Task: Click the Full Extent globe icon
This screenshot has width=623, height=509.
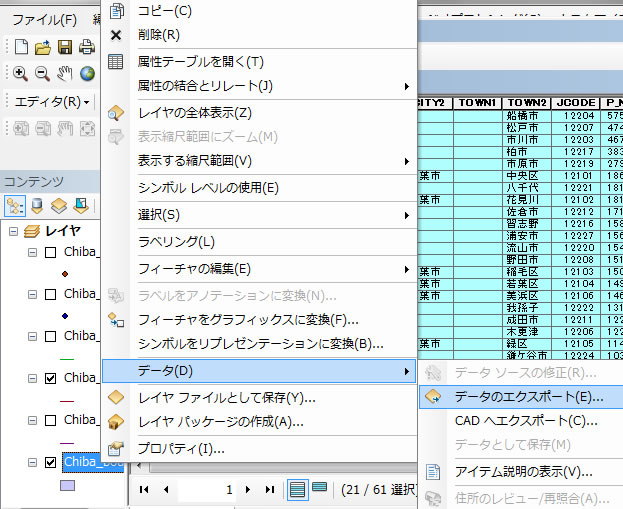Action: coord(88,73)
